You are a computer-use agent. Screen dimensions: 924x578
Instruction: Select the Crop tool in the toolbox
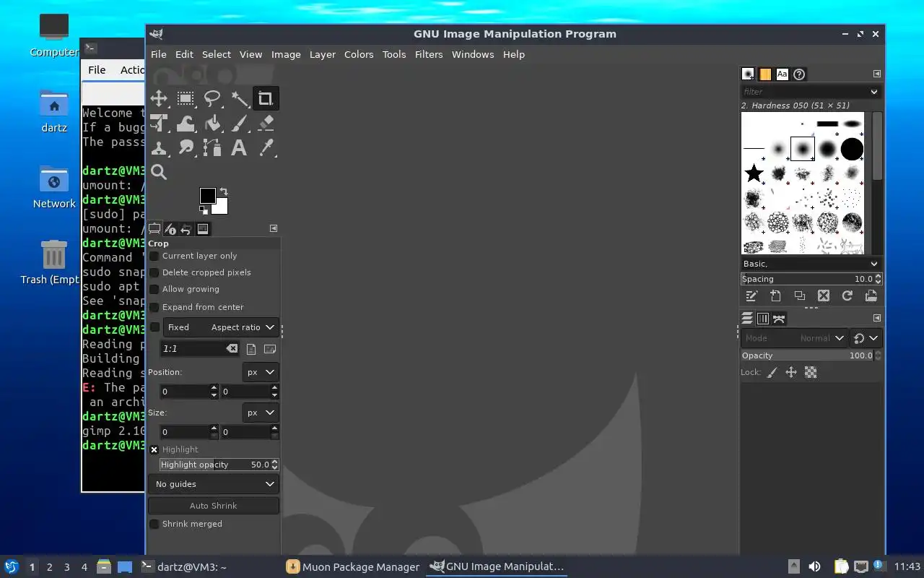265,98
